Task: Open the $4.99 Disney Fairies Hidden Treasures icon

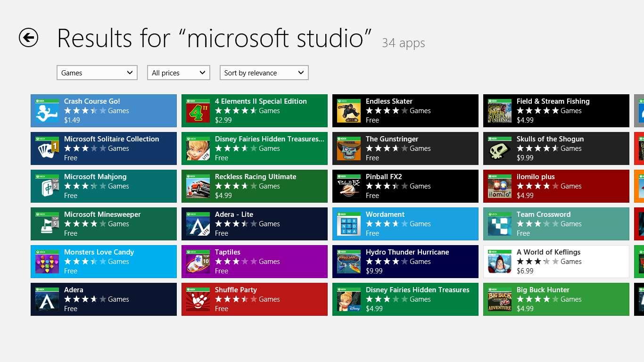Action: (349, 299)
